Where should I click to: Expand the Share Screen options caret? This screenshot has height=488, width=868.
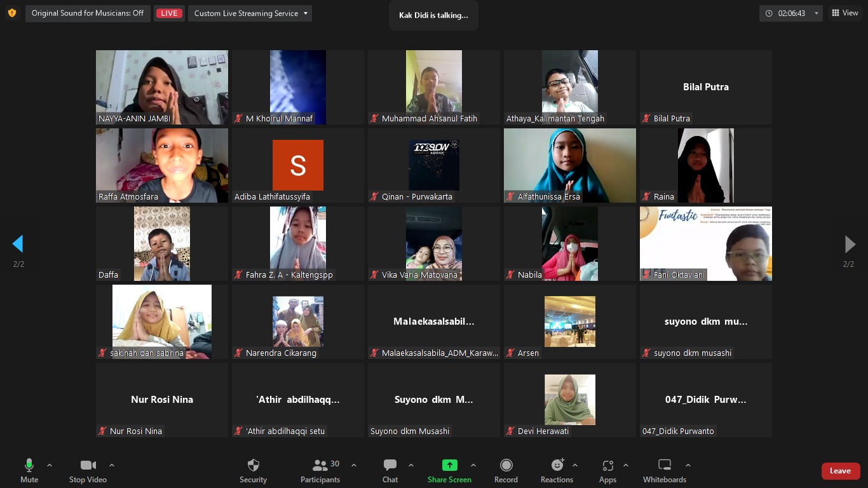point(473,465)
